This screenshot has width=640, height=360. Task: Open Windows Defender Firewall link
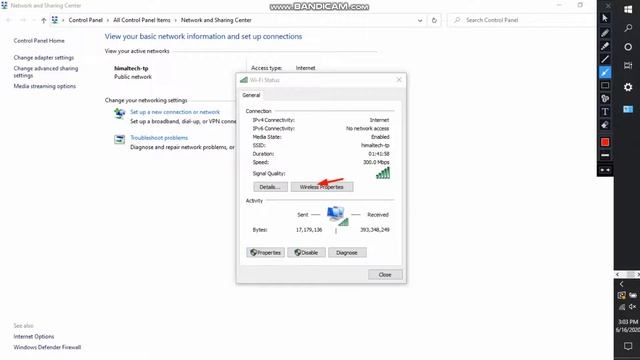pos(47,347)
